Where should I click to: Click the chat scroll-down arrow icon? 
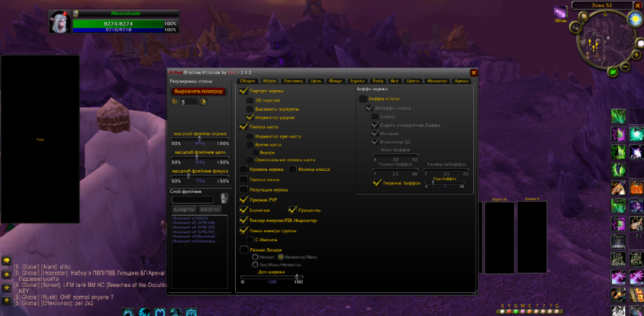tap(6, 287)
